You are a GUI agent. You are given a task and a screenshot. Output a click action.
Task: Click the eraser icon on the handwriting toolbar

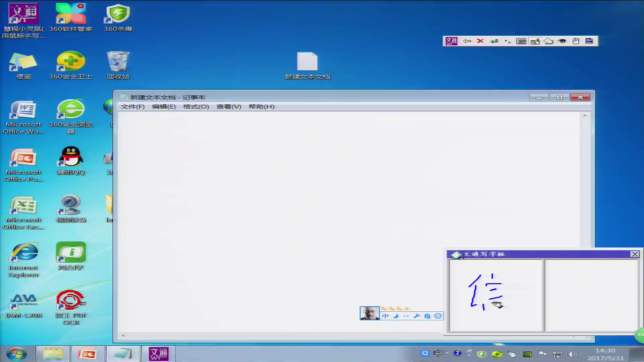tap(548, 41)
